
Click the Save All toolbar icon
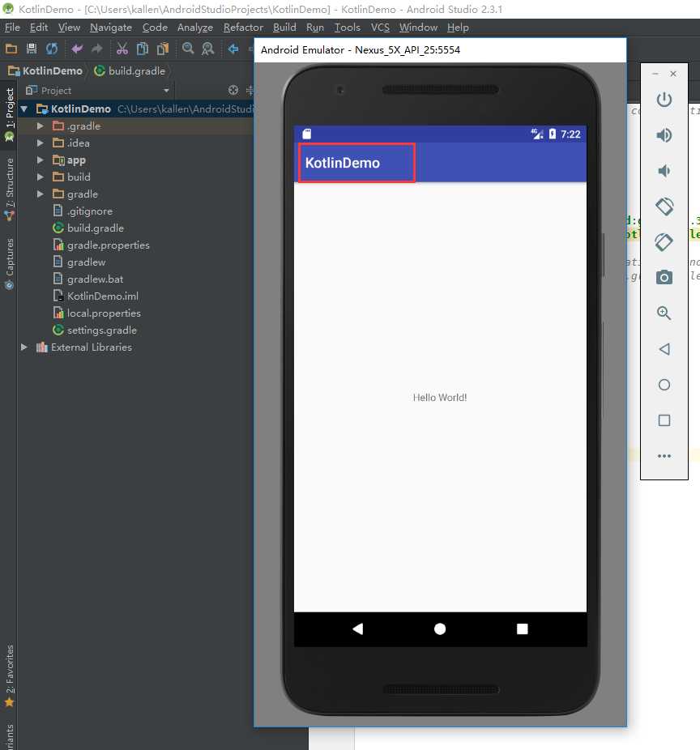[32, 49]
